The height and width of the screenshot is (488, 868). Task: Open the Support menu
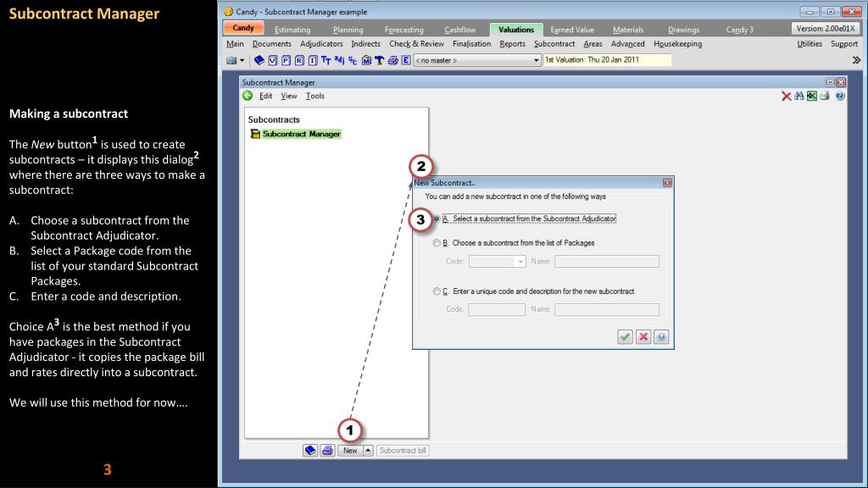click(x=844, y=44)
